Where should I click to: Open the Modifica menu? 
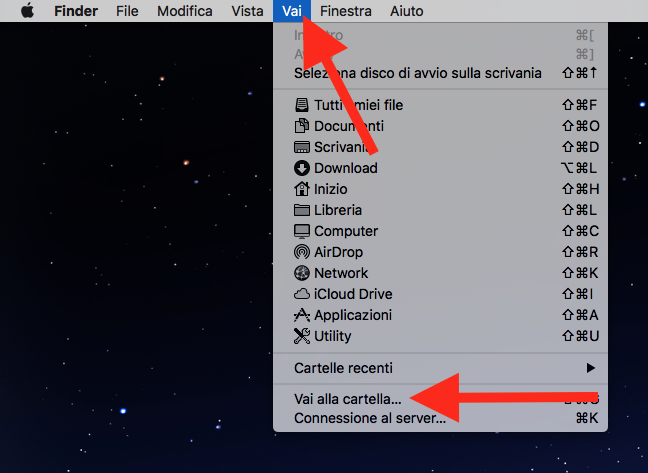[x=185, y=11]
